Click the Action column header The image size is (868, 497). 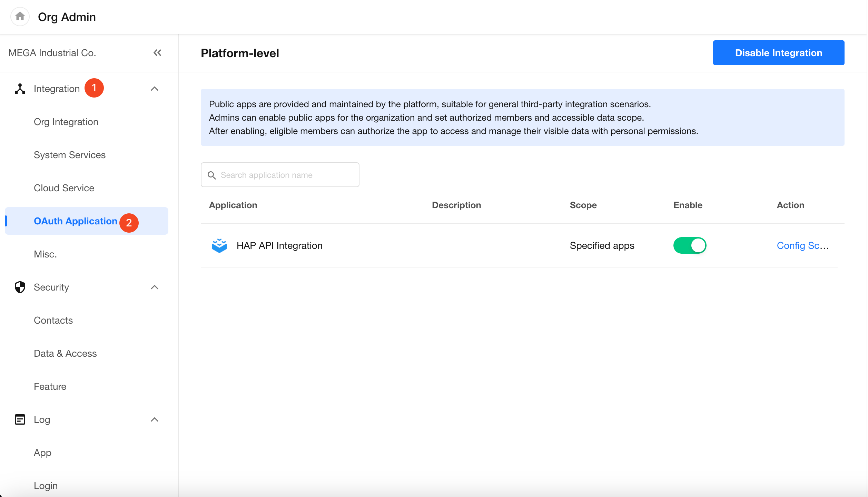tap(790, 205)
